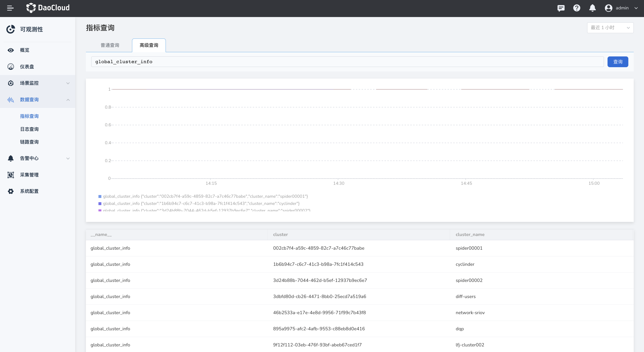
Task: Click the gear icon beside 系统配置
Action: [11, 191]
